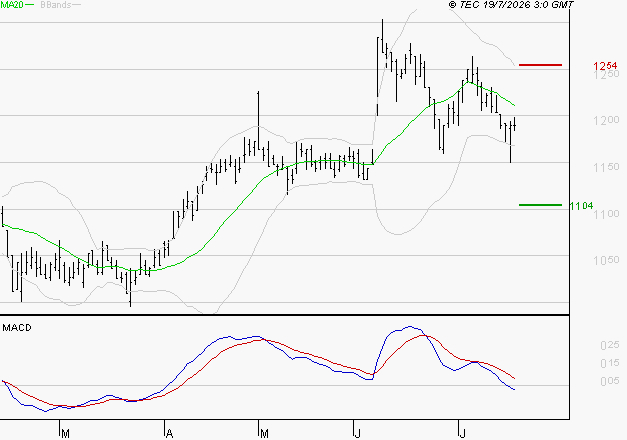Viewport: 627px width, 440px height.
Task: Click the 1200 price axis label
Action: point(607,120)
